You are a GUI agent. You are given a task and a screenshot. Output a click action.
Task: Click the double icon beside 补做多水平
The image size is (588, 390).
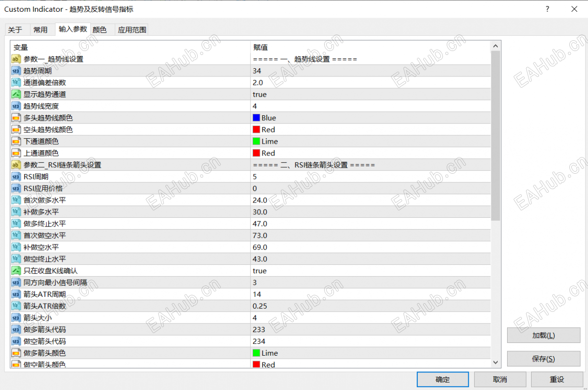(x=16, y=212)
